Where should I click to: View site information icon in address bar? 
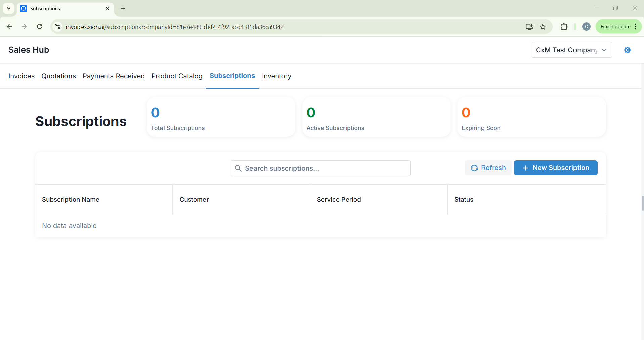click(57, 27)
